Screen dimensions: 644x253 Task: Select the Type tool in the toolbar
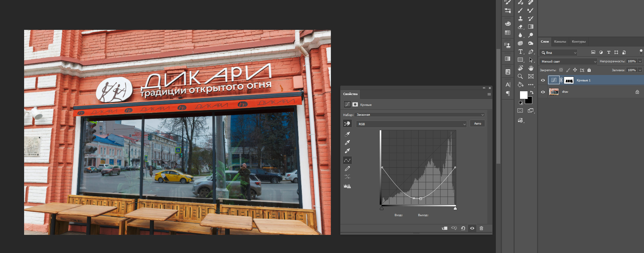click(x=520, y=51)
